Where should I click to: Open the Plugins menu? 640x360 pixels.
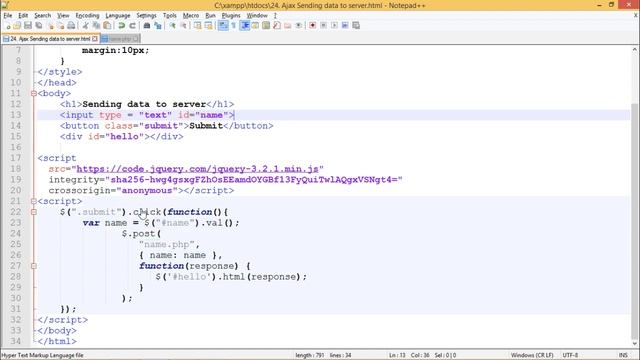[x=231, y=16]
